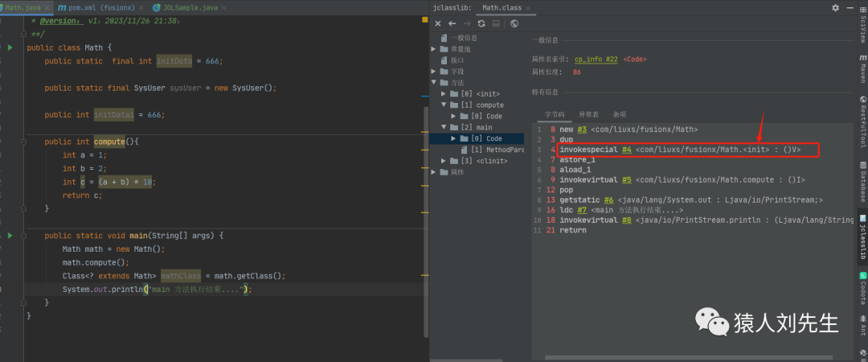
Task: Click the jclasslib back arrow icon
Action: coord(452,23)
